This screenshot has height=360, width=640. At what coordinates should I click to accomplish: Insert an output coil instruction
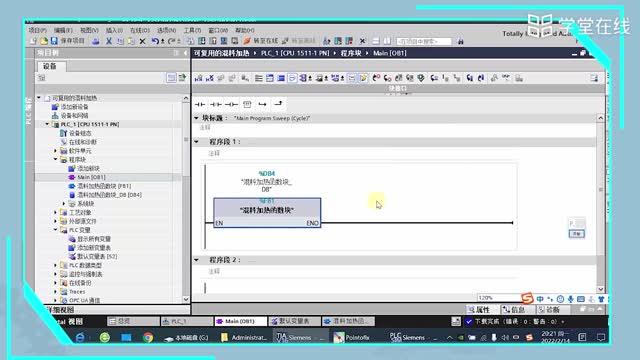[231, 104]
